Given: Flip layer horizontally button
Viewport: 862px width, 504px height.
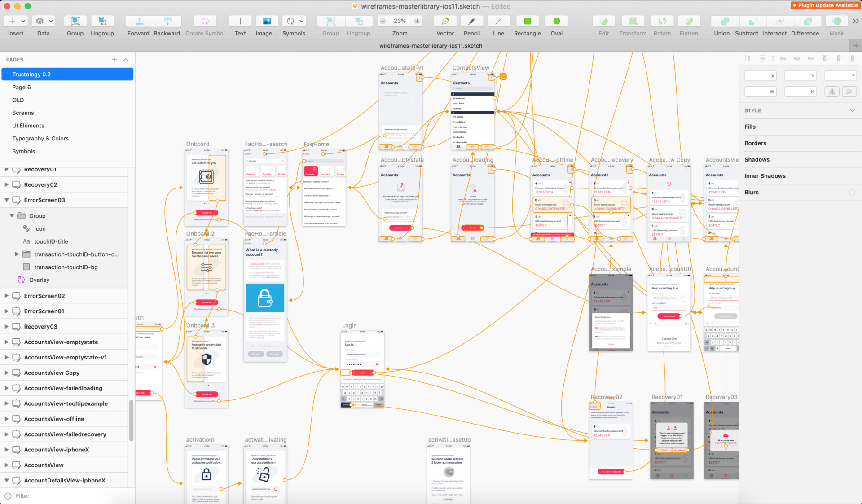Looking at the screenshot, I should [832, 92].
